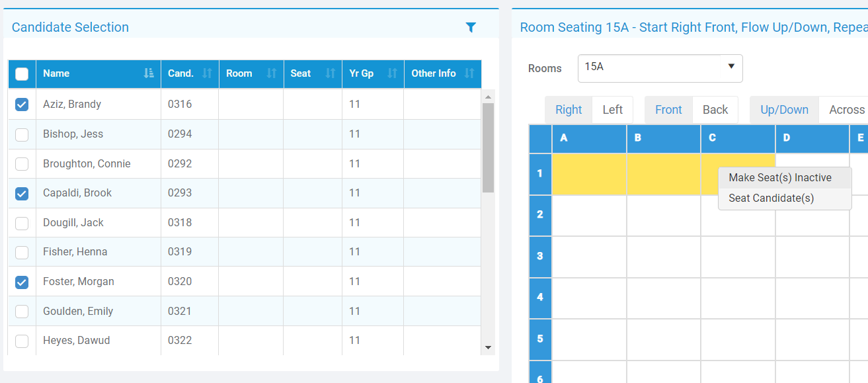
Task: Sort by the Yr Gp column icon
Action: click(x=391, y=73)
